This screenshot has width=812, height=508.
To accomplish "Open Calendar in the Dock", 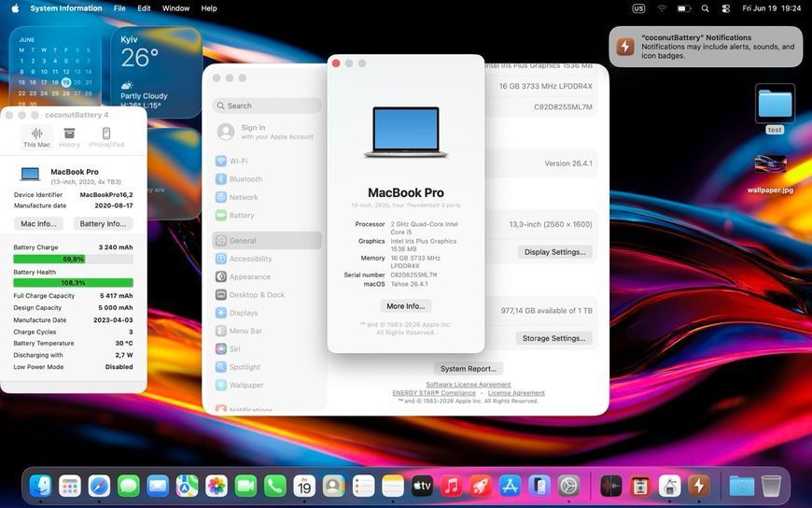I will tap(304, 487).
